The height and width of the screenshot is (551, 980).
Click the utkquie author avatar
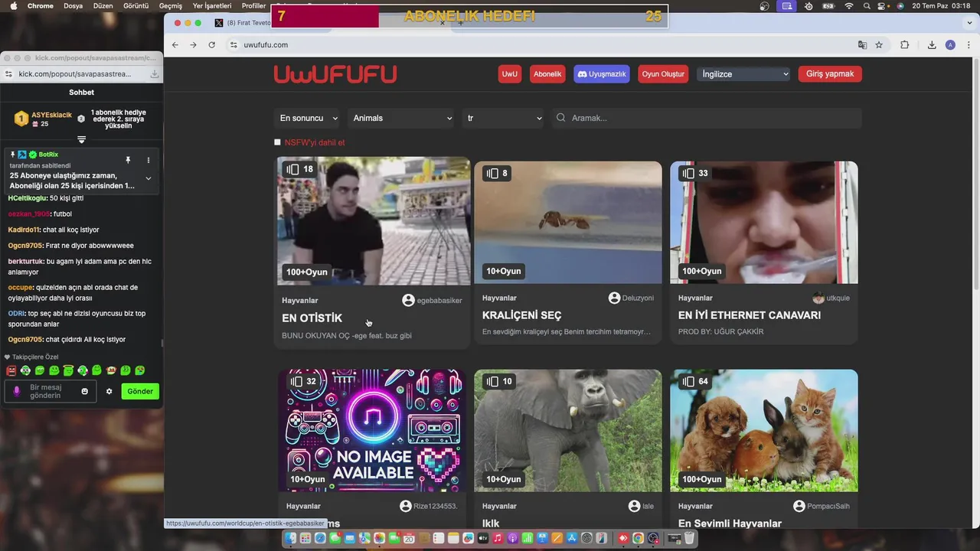coord(818,298)
